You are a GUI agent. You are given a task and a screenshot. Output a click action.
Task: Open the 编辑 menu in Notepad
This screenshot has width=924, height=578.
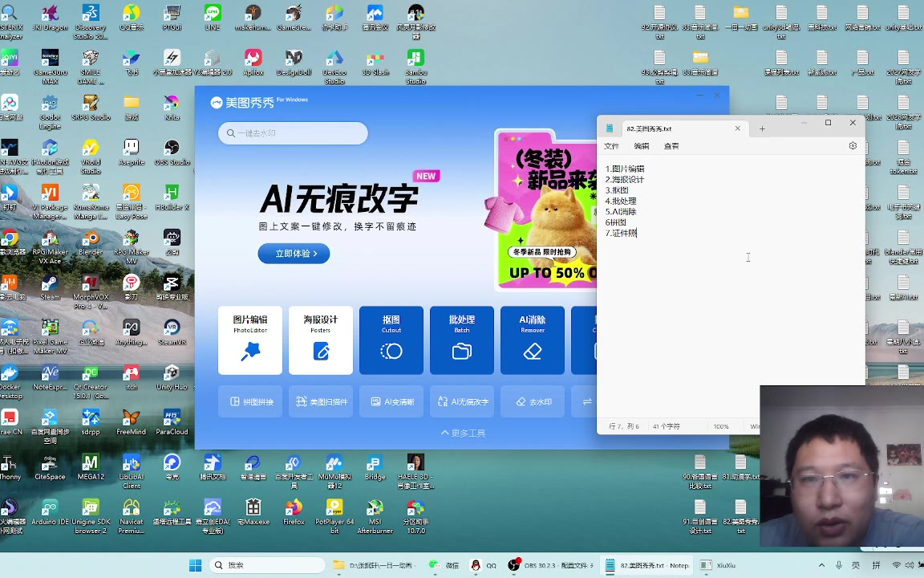642,146
